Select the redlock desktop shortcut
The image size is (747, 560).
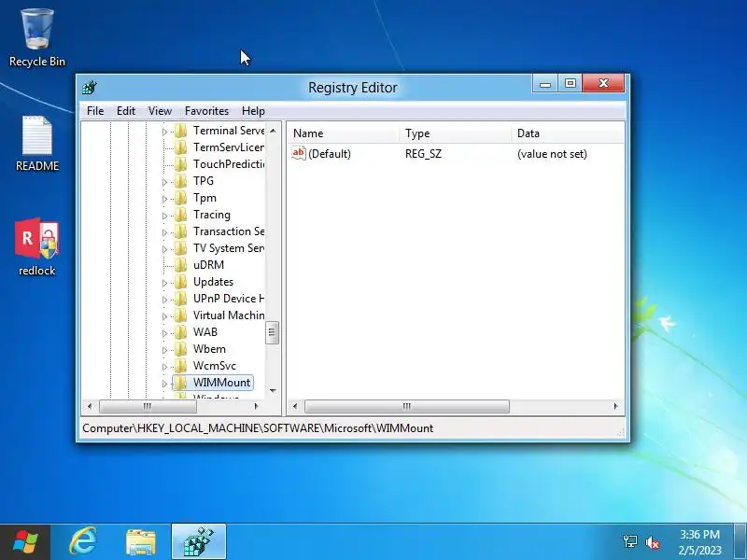(x=37, y=247)
